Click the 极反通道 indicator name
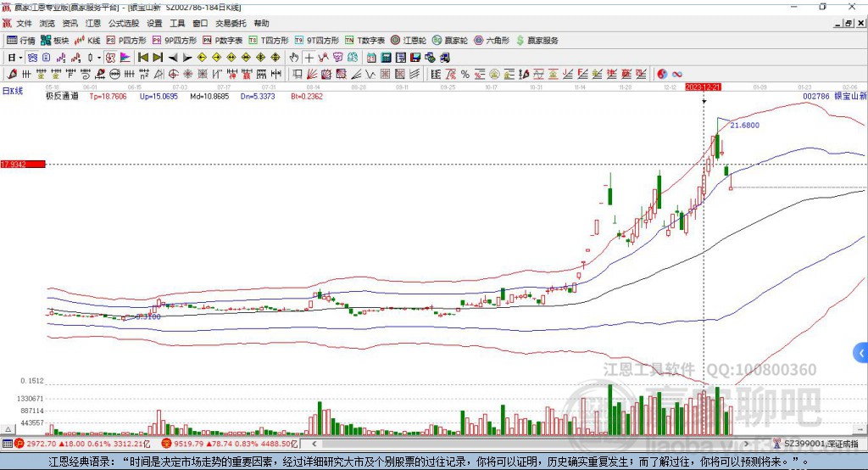 click(x=62, y=97)
